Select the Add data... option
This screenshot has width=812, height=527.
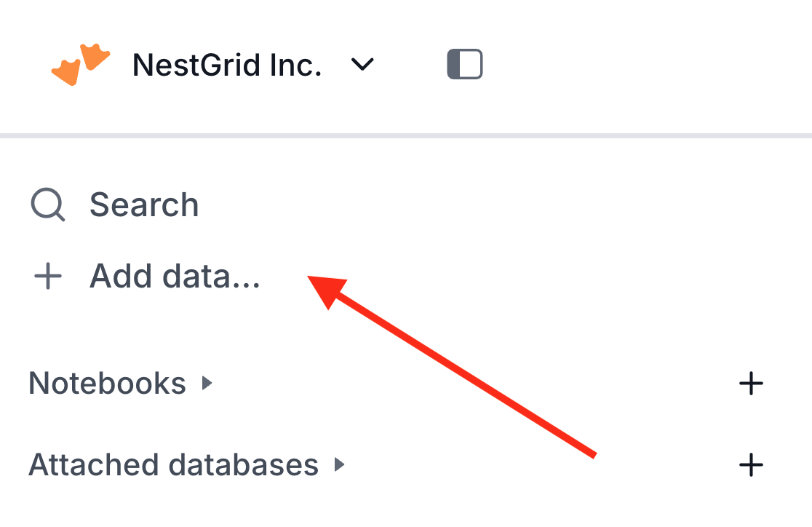(x=175, y=277)
